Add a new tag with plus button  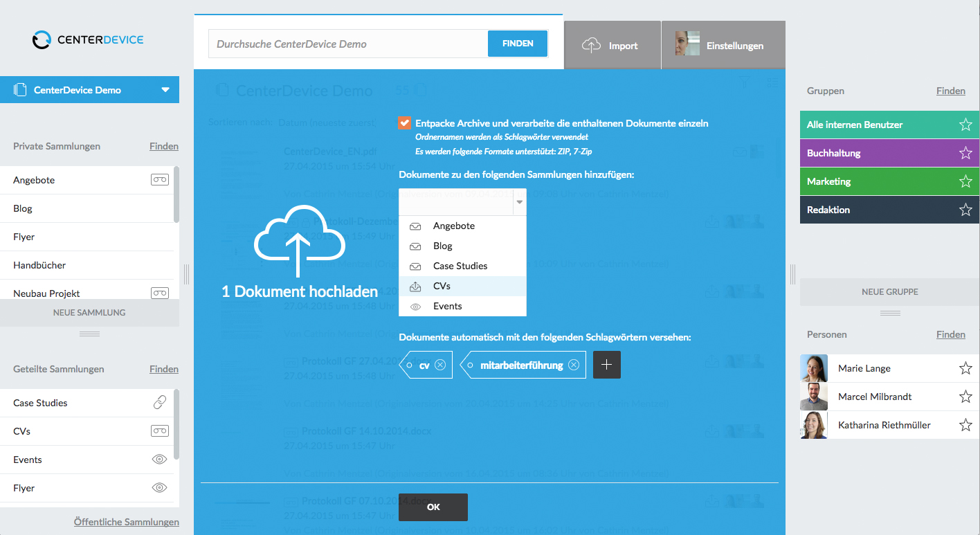[607, 365]
